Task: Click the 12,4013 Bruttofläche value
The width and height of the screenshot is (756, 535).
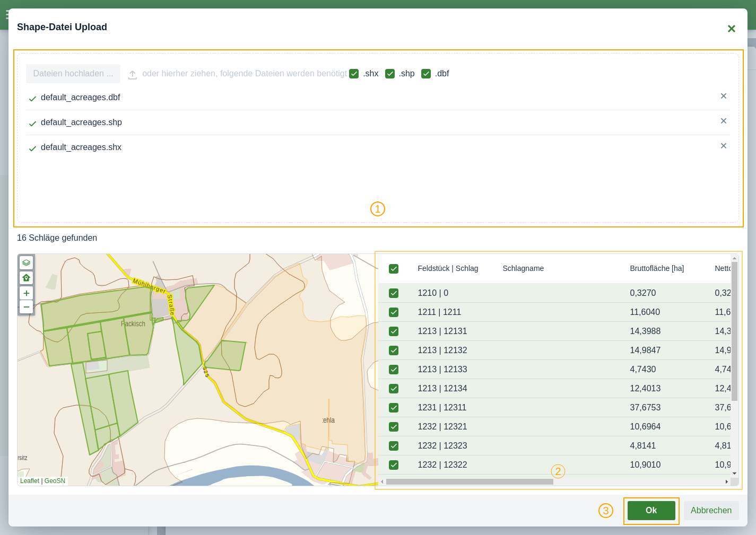Action: point(645,389)
